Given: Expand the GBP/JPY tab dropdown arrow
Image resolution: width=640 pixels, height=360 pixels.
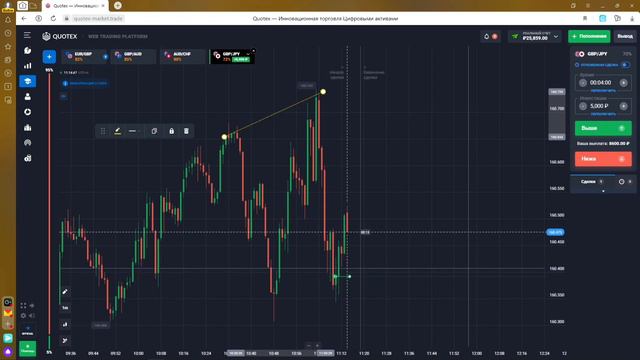Looking at the screenshot, I should coord(248,54).
